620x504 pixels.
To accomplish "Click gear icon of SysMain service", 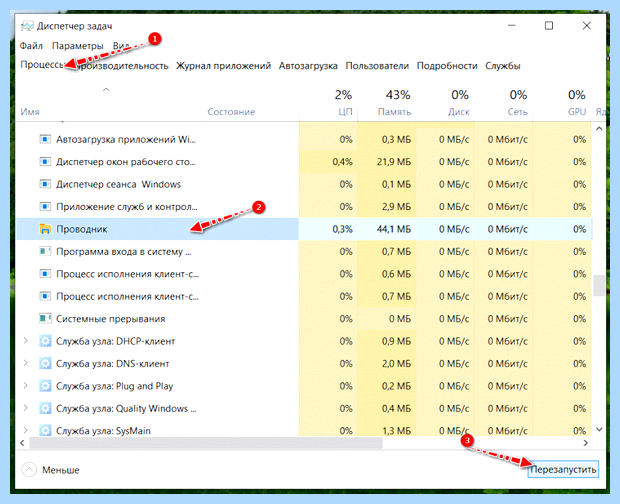I will 45,430.
